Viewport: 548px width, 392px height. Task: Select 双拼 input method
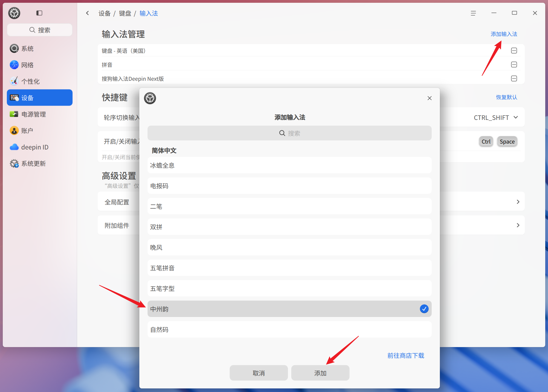pos(290,227)
